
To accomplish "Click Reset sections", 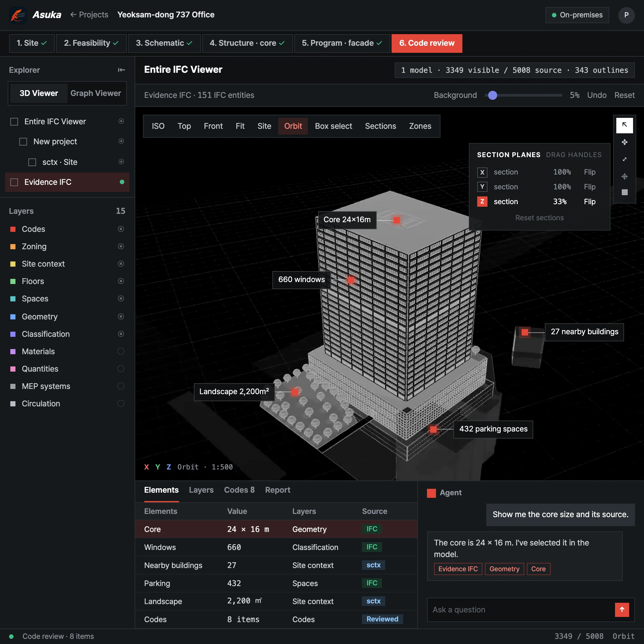I will (x=539, y=218).
